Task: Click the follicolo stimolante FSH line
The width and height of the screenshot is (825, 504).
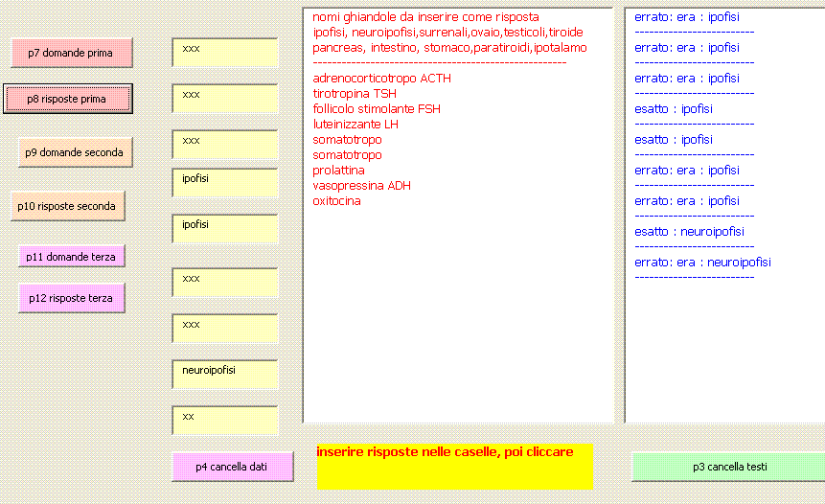Action: pos(377,109)
